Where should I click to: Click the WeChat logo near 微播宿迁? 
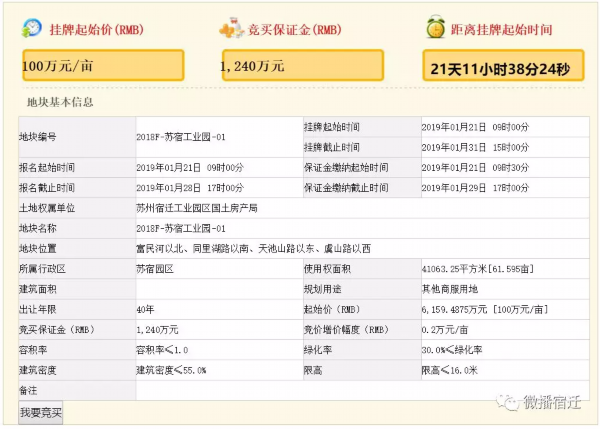coord(511,401)
